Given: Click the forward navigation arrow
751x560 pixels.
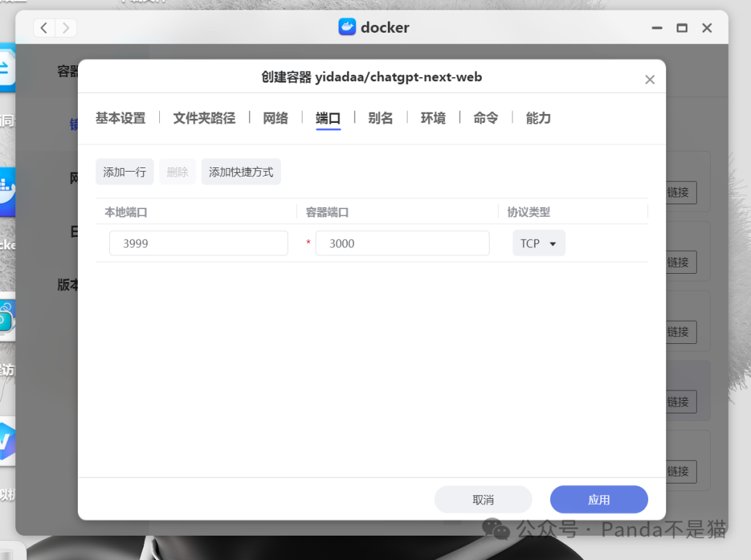Looking at the screenshot, I should pyautogui.click(x=65, y=28).
